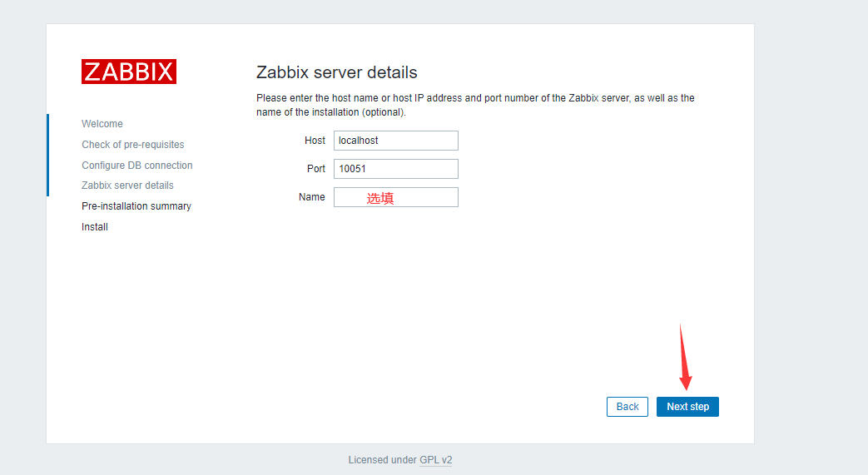Open the GPL v2 license link
The image size is (868, 475).
tap(435, 460)
